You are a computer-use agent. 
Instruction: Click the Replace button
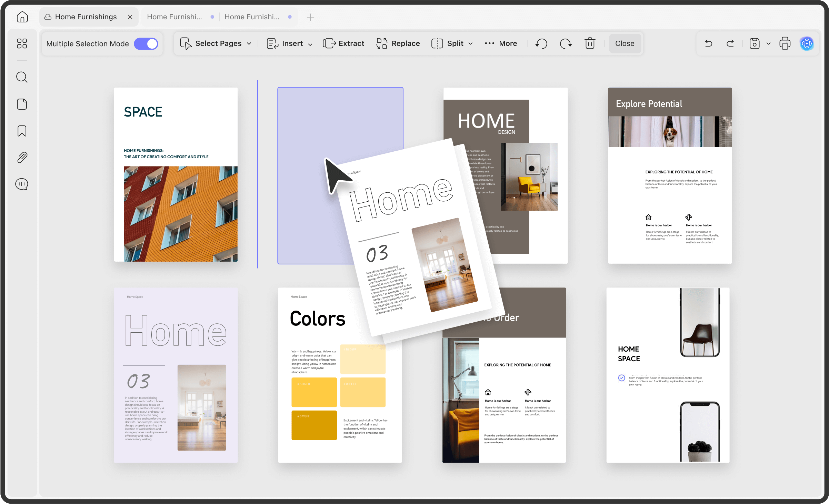(x=398, y=43)
